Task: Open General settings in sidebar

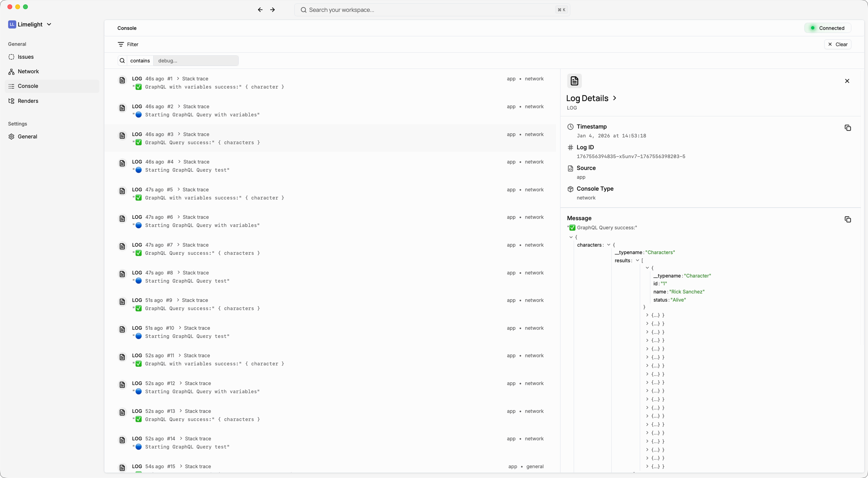Action: pyautogui.click(x=52, y=136)
